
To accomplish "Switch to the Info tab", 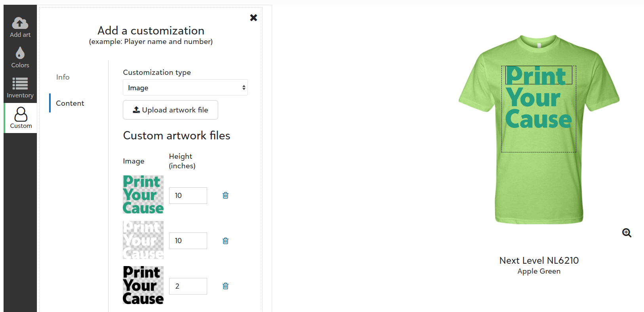I will [x=63, y=77].
